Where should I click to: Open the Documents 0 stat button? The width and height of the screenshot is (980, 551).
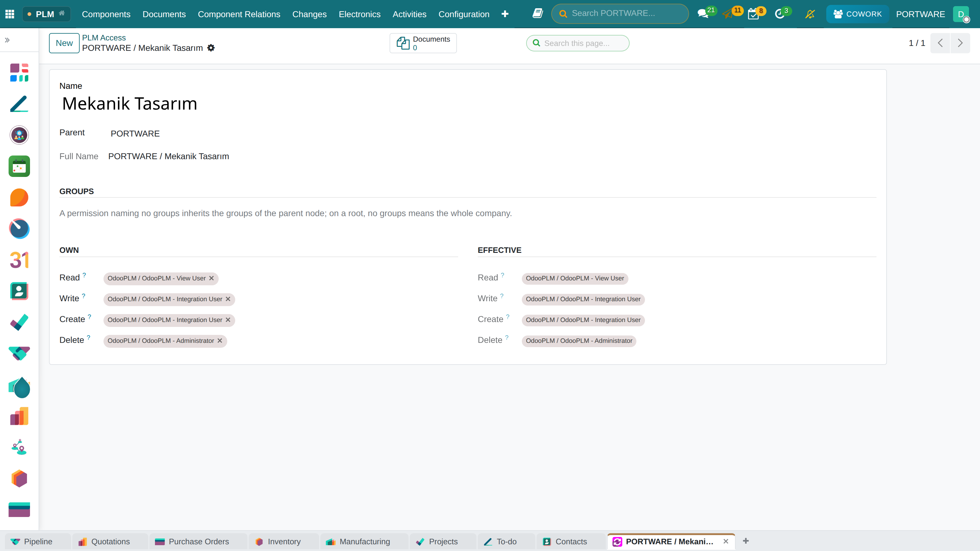(423, 43)
